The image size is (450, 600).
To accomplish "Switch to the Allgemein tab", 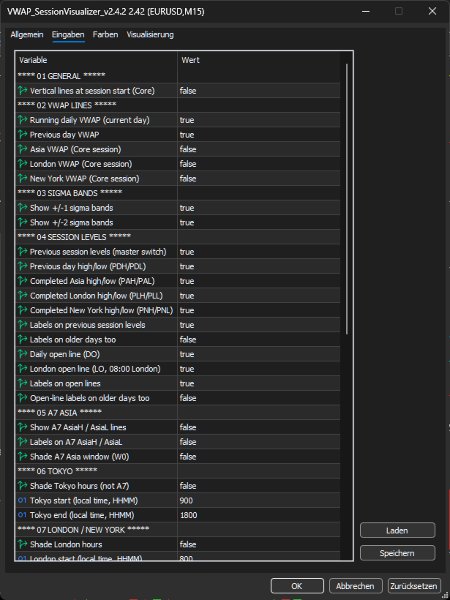I will pyautogui.click(x=27, y=35).
